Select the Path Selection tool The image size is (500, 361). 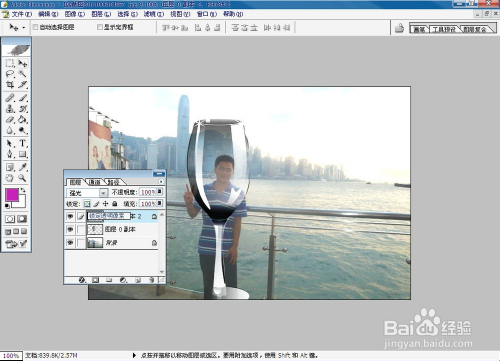(10, 143)
